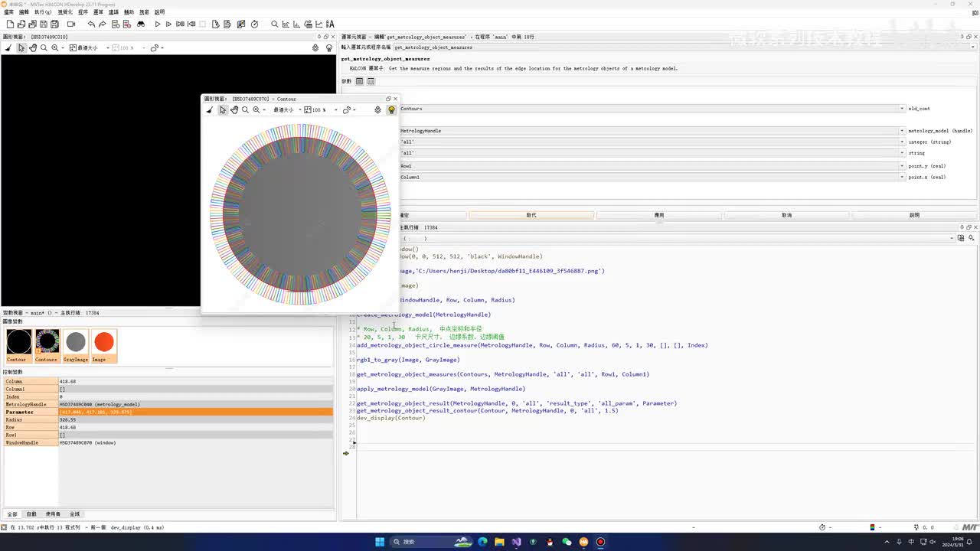Click the layers icon in the black graphics window
Image resolution: width=980 pixels, height=551 pixels.
pos(315,47)
